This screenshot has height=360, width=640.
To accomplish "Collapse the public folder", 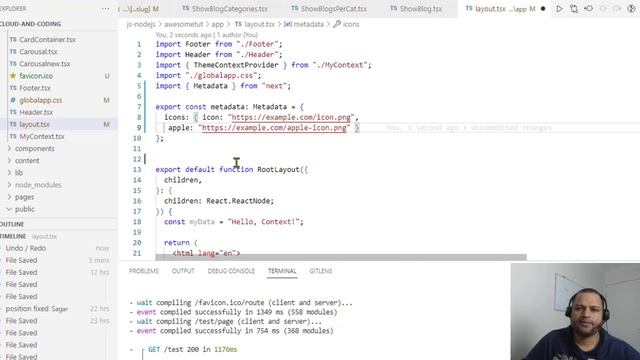I will pyautogui.click(x=24, y=209).
